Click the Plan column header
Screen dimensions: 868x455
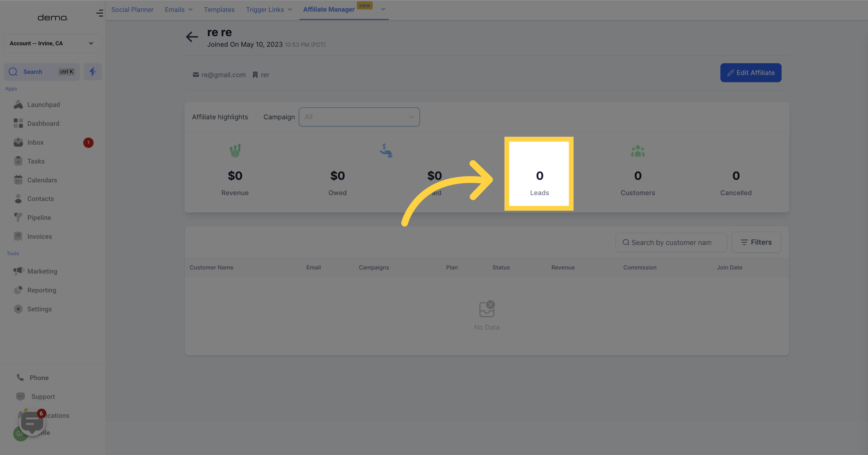452,268
